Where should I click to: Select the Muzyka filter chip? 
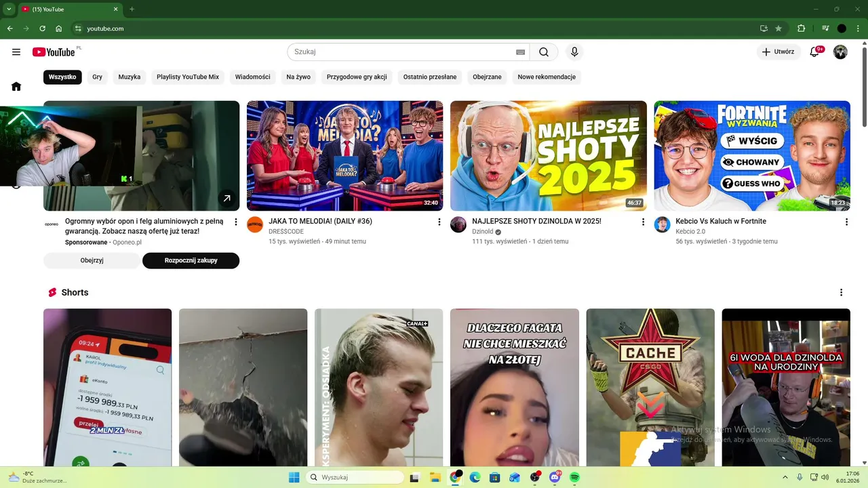(x=130, y=77)
